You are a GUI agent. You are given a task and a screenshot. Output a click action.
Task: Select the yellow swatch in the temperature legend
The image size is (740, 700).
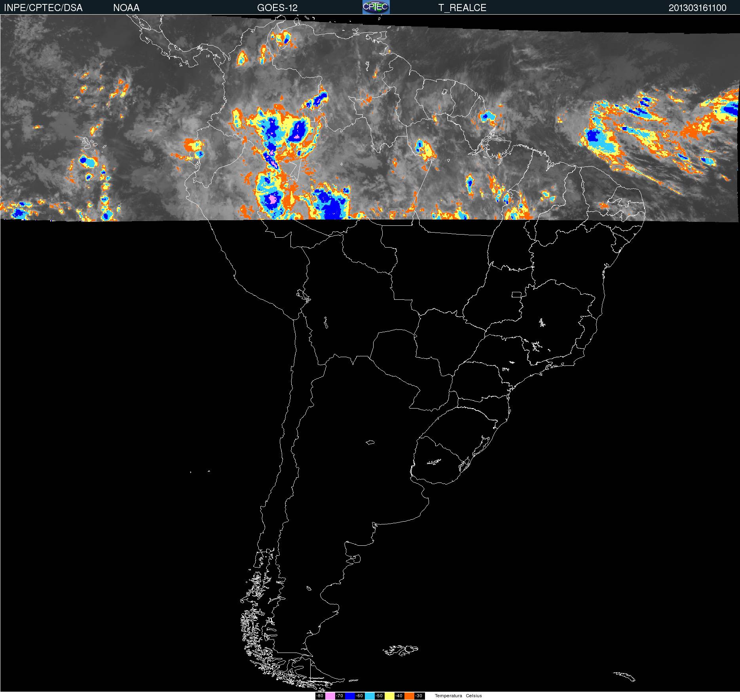[389, 696]
